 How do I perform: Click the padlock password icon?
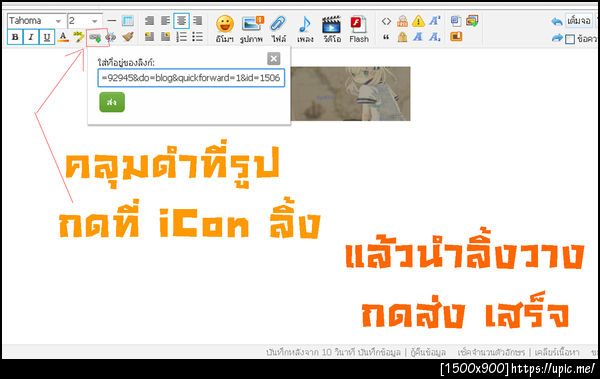pyautogui.click(x=402, y=37)
